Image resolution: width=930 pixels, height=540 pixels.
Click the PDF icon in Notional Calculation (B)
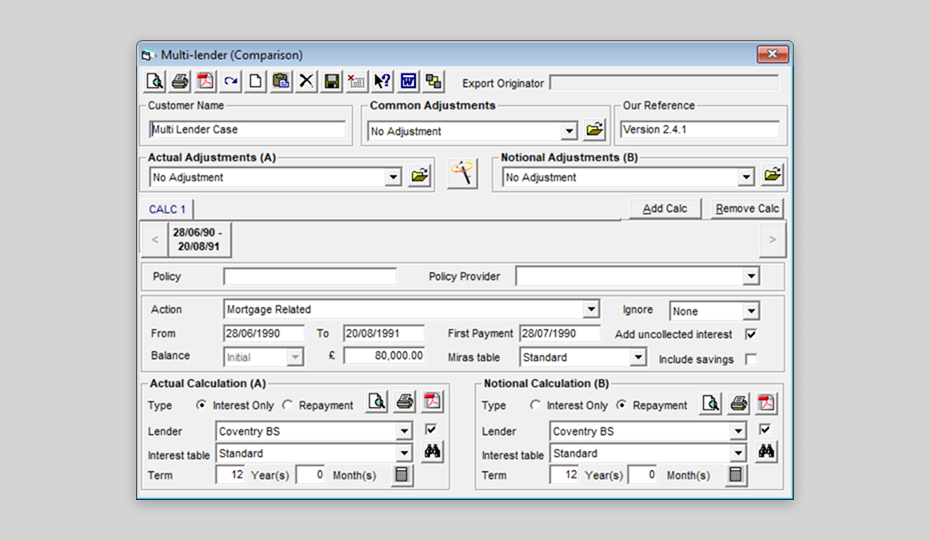(x=766, y=403)
